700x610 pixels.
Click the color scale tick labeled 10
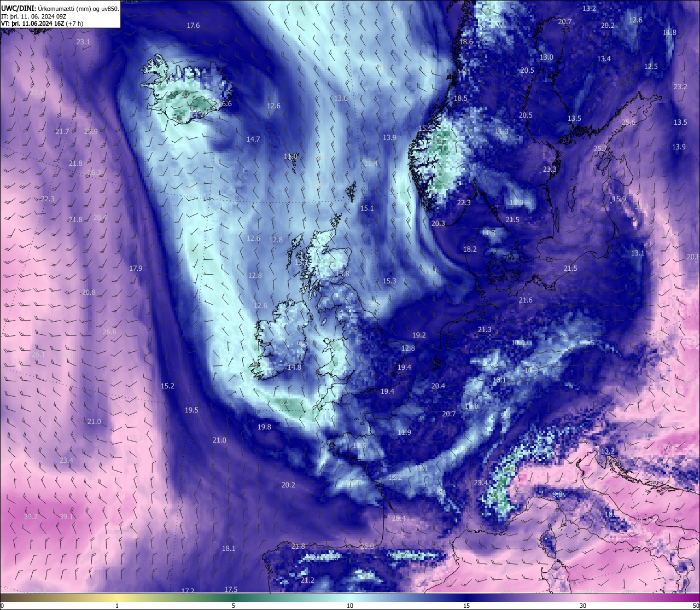tap(349, 606)
